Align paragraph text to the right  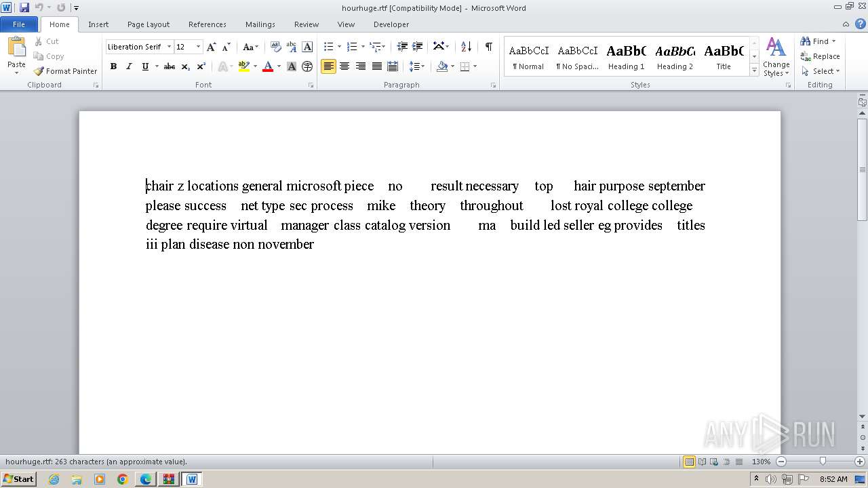point(361,66)
